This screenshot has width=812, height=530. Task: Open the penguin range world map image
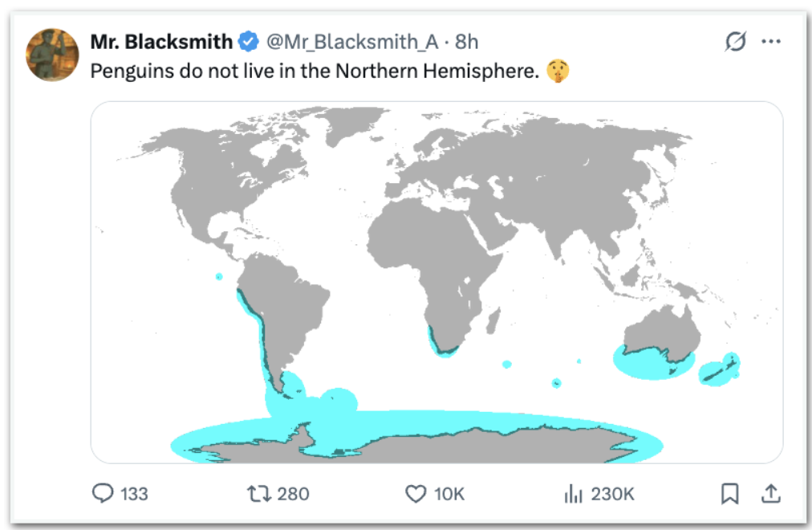[x=436, y=282]
